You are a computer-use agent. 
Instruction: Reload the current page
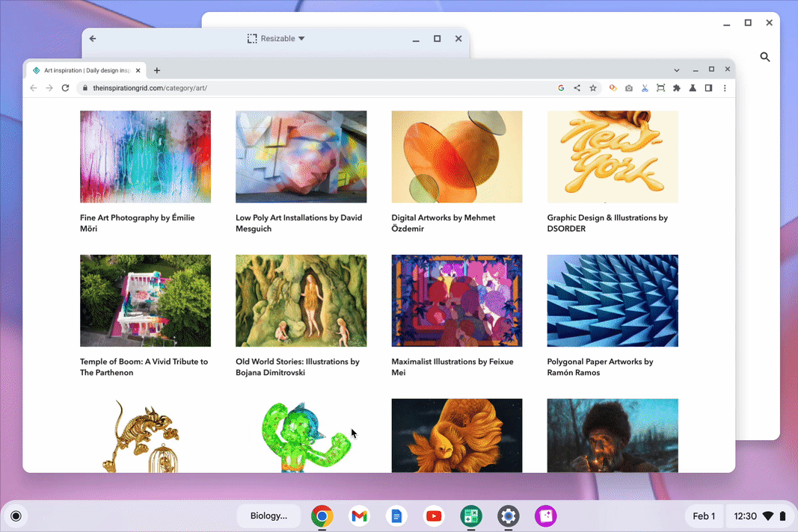[x=65, y=88]
